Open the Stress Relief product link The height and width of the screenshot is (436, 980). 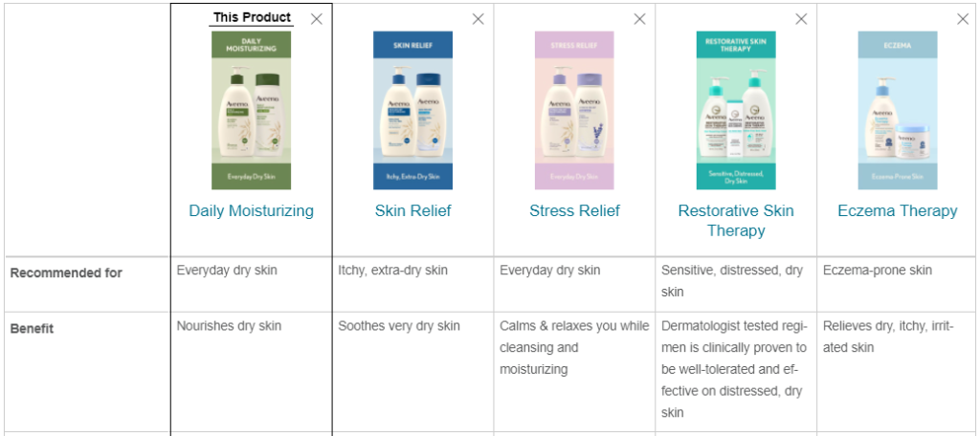pos(574,210)
